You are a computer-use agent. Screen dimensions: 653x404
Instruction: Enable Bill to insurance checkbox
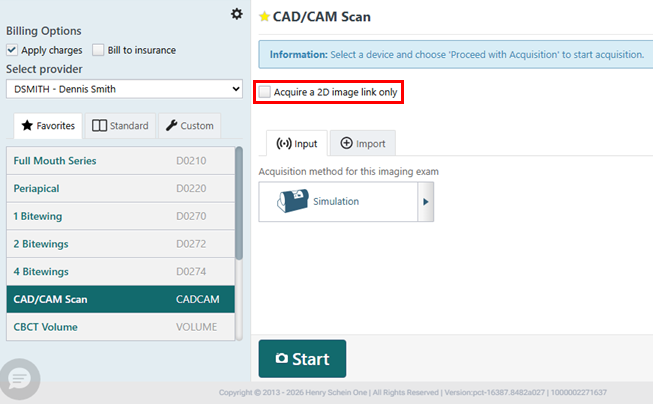[x=98, y=50]
